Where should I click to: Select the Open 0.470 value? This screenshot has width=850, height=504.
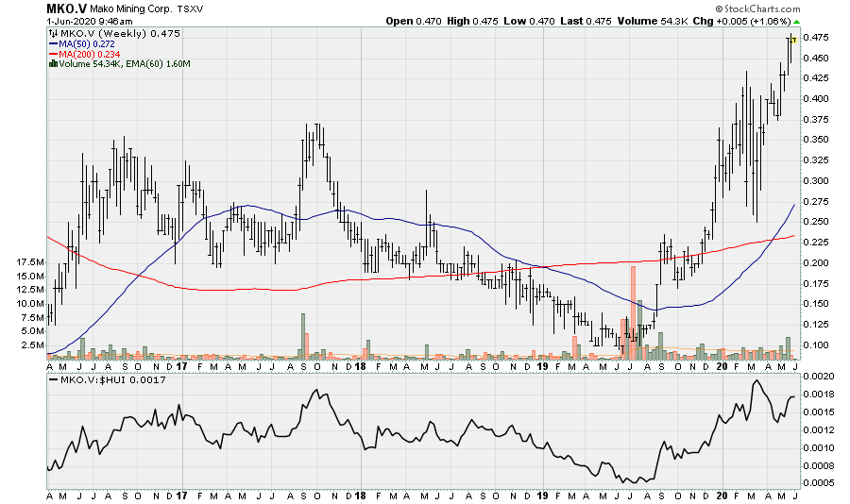414,21
